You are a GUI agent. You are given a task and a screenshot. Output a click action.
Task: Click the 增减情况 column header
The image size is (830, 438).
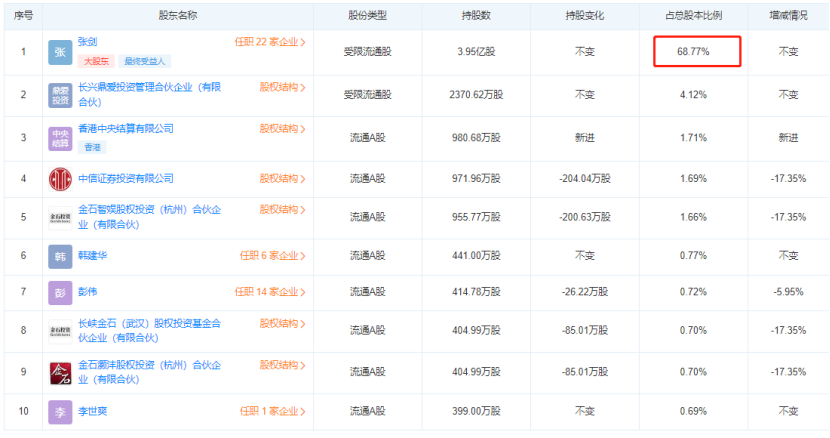tap(788, 16)
